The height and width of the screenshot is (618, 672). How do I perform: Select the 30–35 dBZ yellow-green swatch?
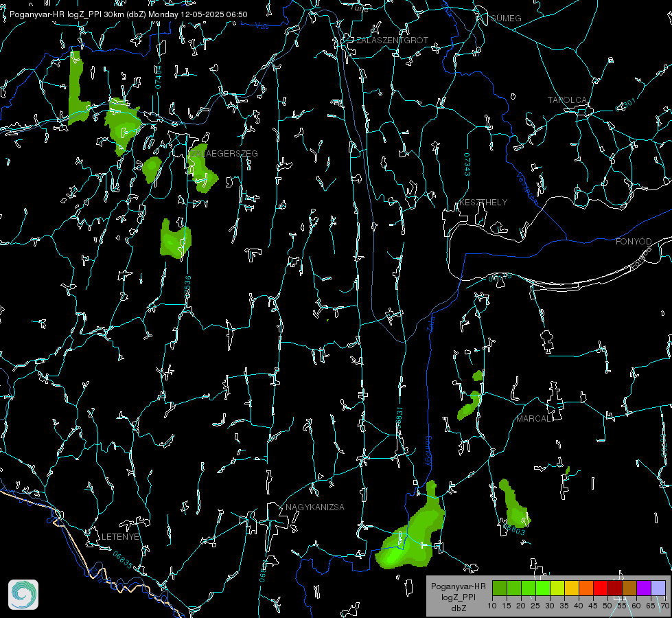tap(557, 588)
